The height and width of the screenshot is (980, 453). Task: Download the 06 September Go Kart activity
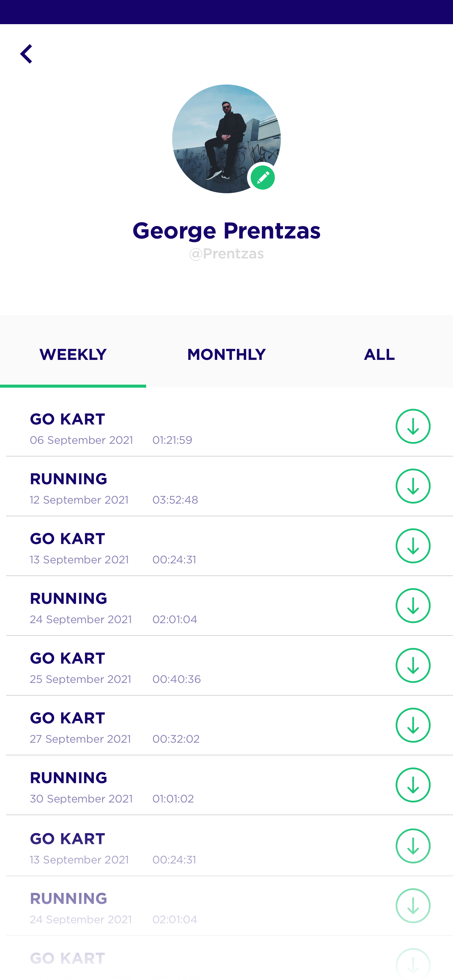(x=413, y=426)
